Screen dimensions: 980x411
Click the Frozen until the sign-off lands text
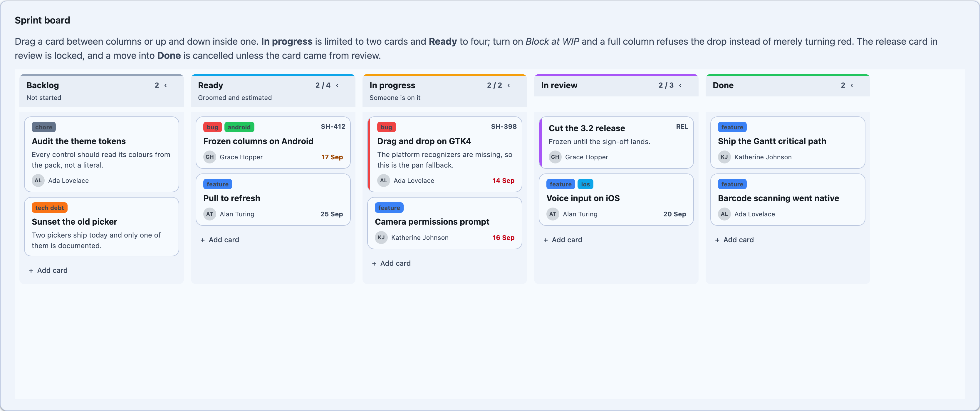(x=600, y=142)
